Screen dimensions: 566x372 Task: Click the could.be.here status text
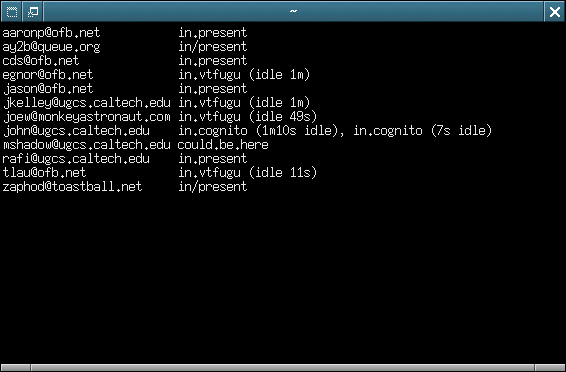click(223, 145)
